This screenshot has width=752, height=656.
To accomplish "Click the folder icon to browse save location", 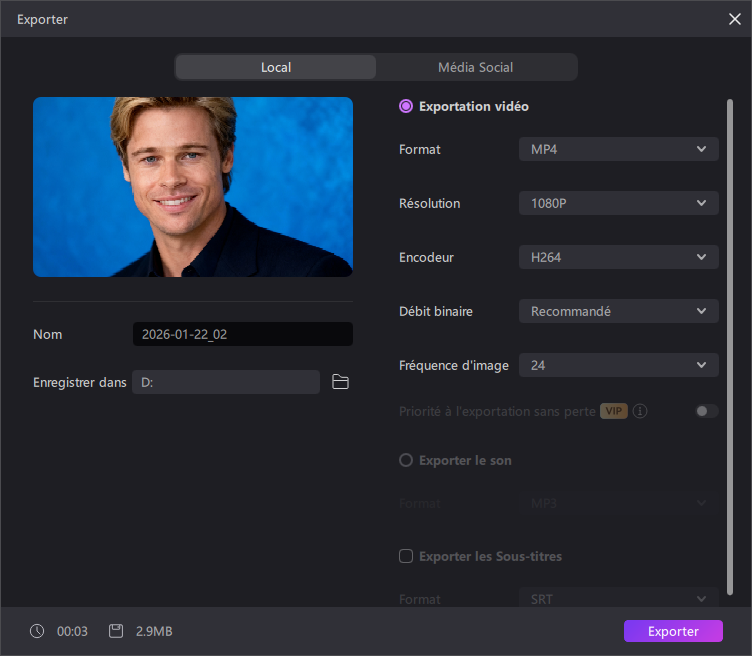I will click(340, 382).
